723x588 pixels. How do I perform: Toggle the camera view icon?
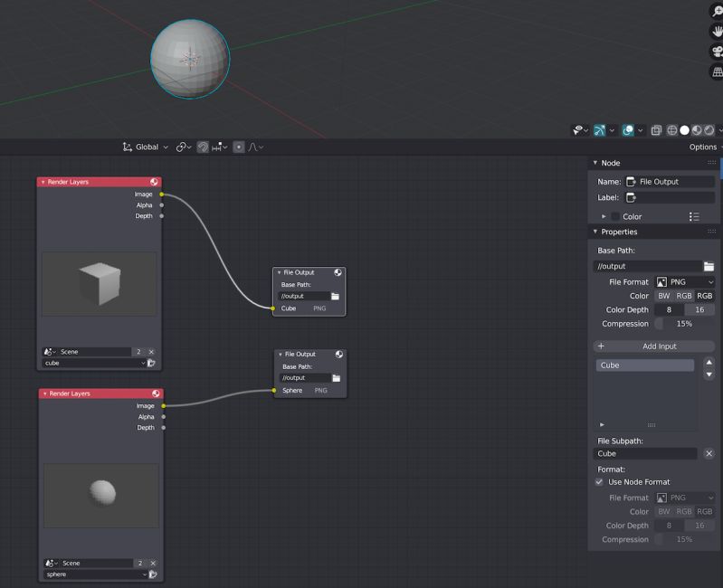coord(717,52)
